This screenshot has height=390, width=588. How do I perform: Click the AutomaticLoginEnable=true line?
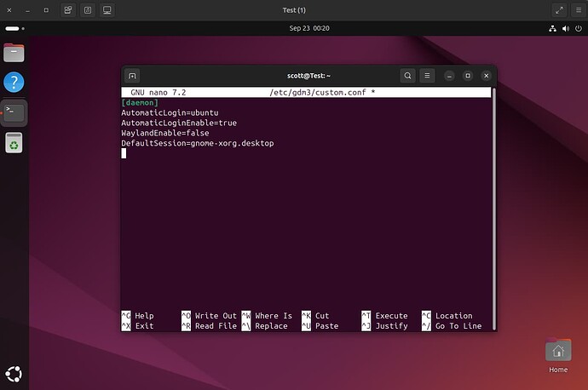tap(179, 123)
